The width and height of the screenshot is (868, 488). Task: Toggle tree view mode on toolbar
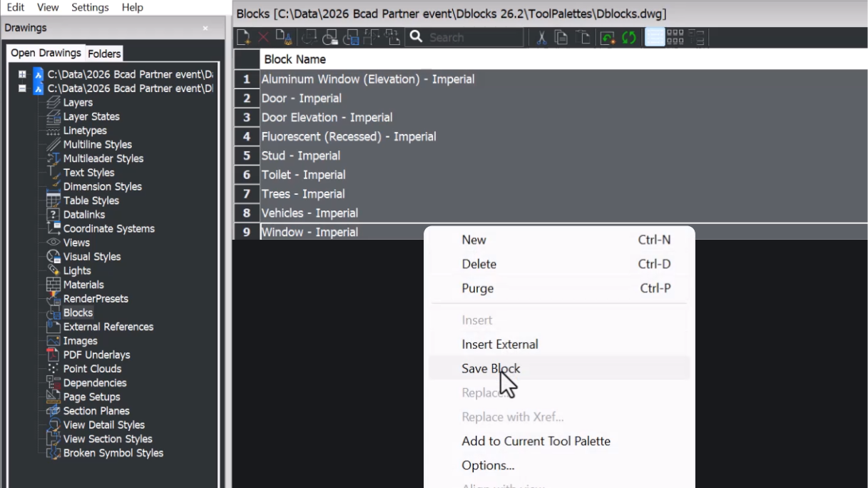[698, 37]
